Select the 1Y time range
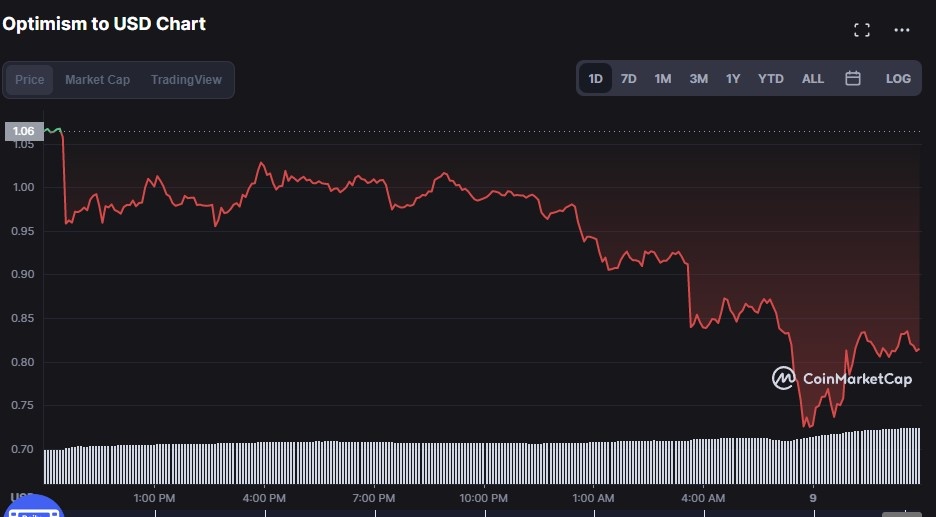The image size is (936, 517). [x=733, y=78]
